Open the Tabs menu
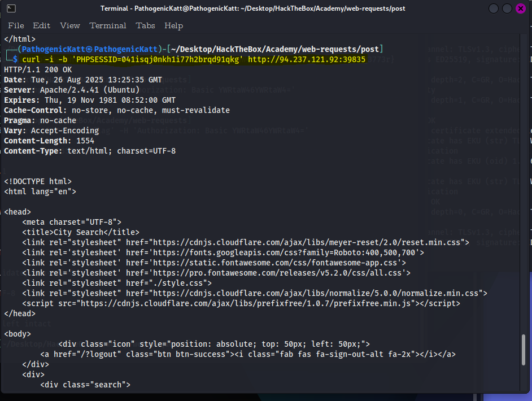The height and width of the screenshot is (401, 532). click(x=145, y=25)
